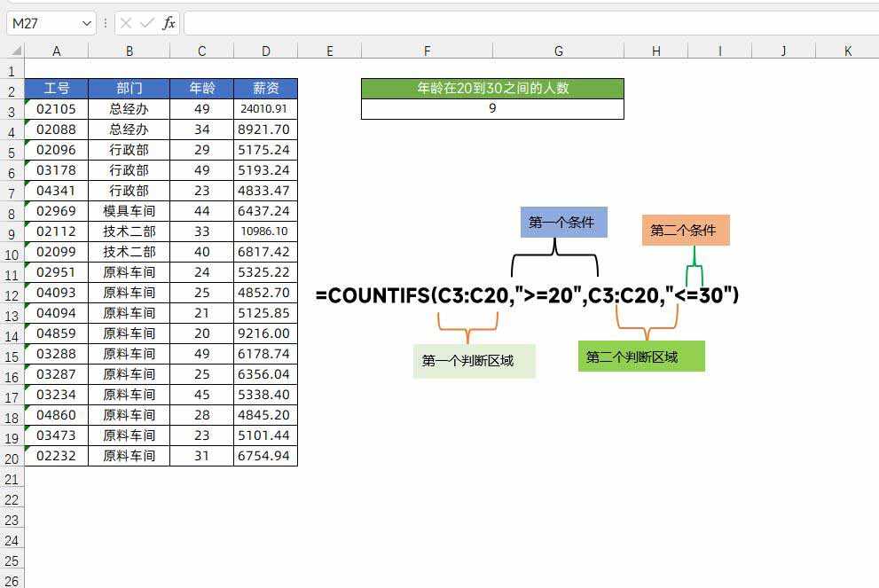The image size is (879, 588).
Task: Click the salary cell 24010.91
Action: tap(265, 109)
